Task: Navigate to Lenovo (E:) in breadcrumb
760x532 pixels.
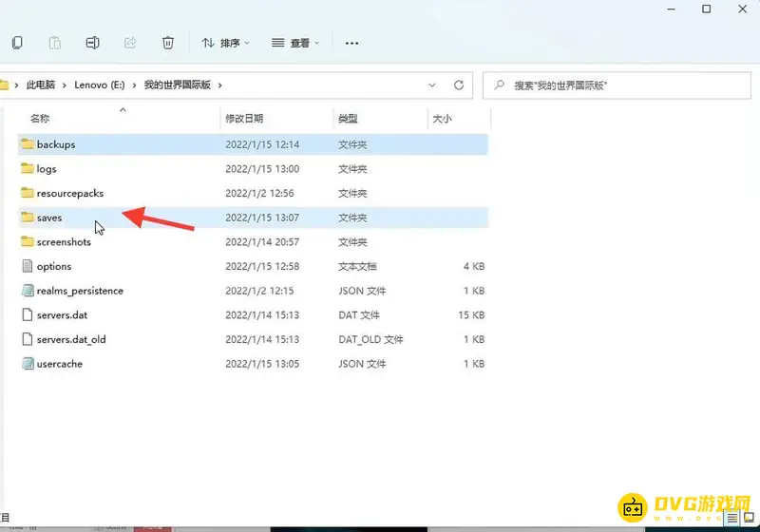Action: 104,85
